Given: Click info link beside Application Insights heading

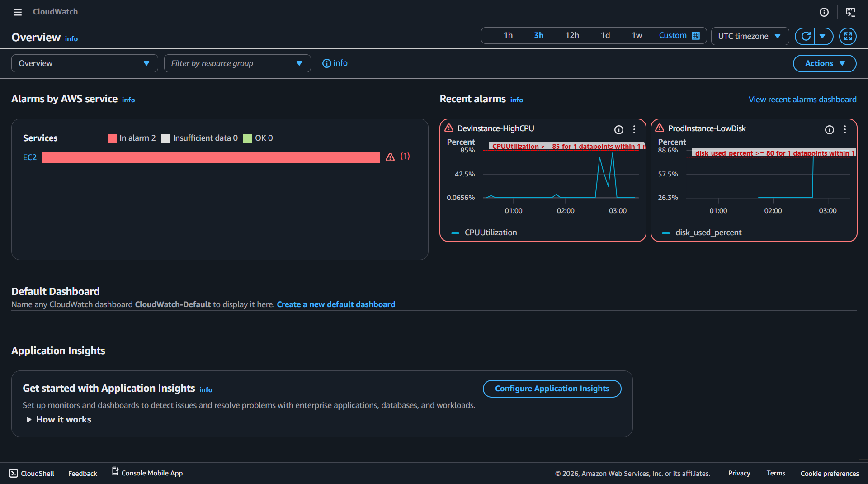Looking at the screenshot, I should pos(206,390).
